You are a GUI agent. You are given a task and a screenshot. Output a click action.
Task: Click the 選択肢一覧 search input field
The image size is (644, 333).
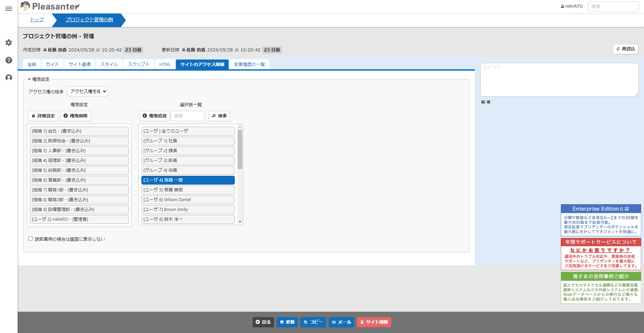(188, 116)
